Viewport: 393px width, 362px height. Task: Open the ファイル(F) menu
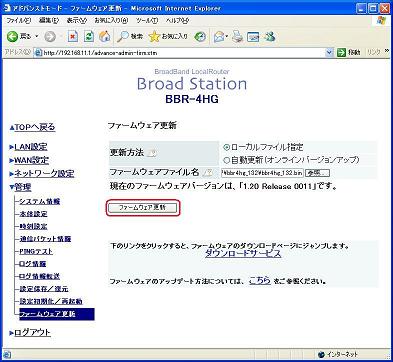click(x=19, y=21)
